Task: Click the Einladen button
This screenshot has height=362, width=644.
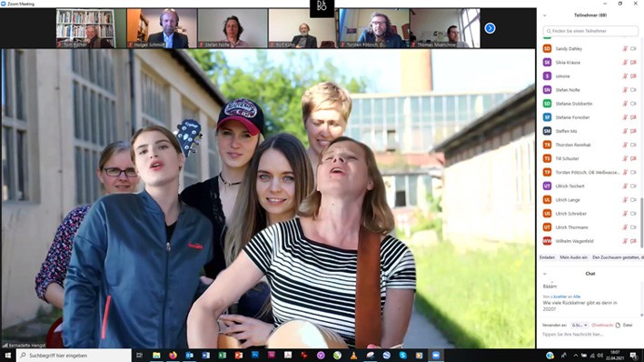Action: 547,257
